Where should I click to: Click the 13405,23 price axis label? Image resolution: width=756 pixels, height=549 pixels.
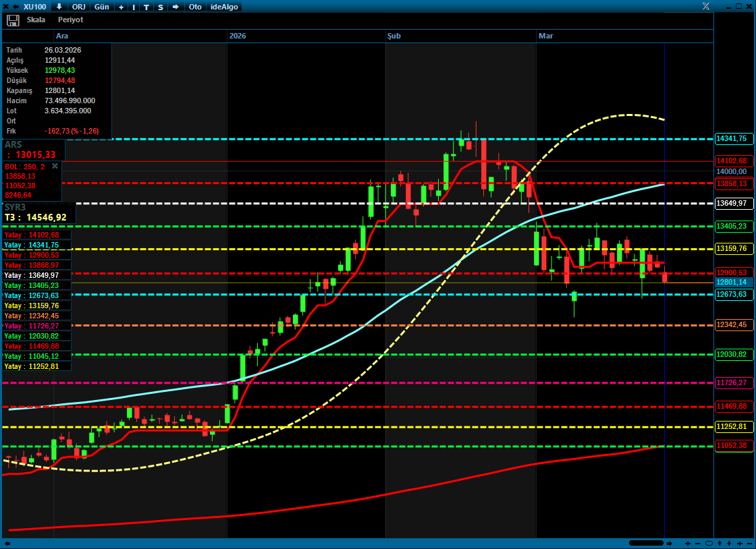click(733, 227)
